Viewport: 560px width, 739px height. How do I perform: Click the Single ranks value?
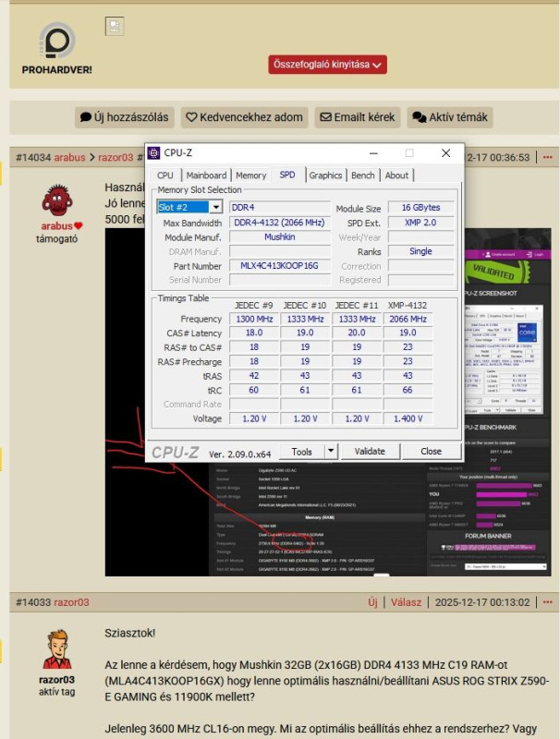[421, 251]
